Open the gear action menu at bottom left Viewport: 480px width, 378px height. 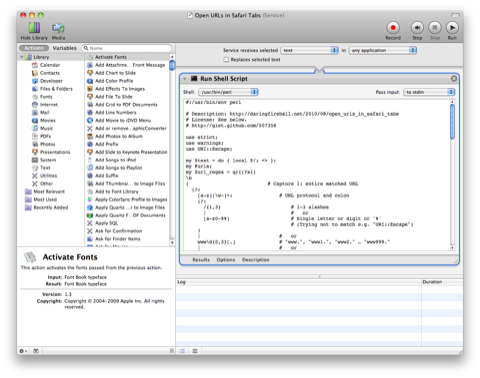tap(23, 351)
